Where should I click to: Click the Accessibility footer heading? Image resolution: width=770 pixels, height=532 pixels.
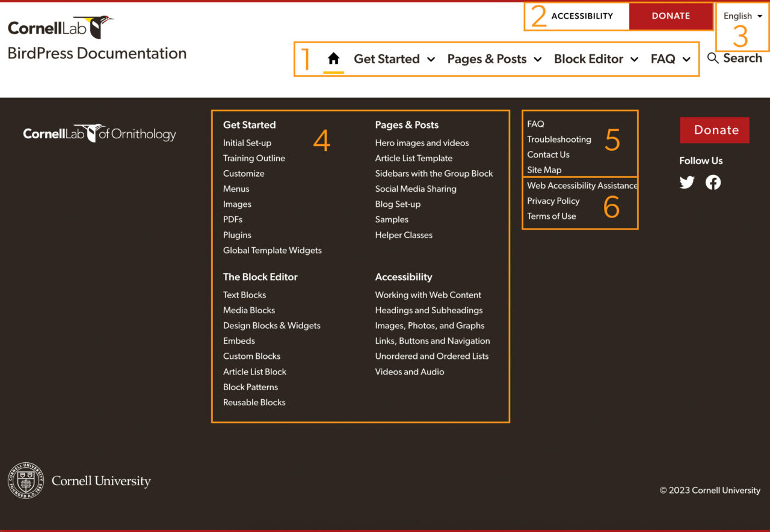point(404,277)
